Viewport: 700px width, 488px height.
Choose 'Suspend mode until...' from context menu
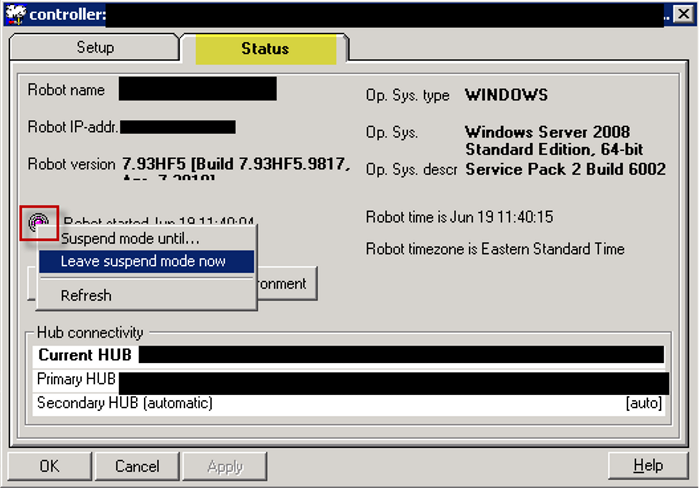coord(130,239)
